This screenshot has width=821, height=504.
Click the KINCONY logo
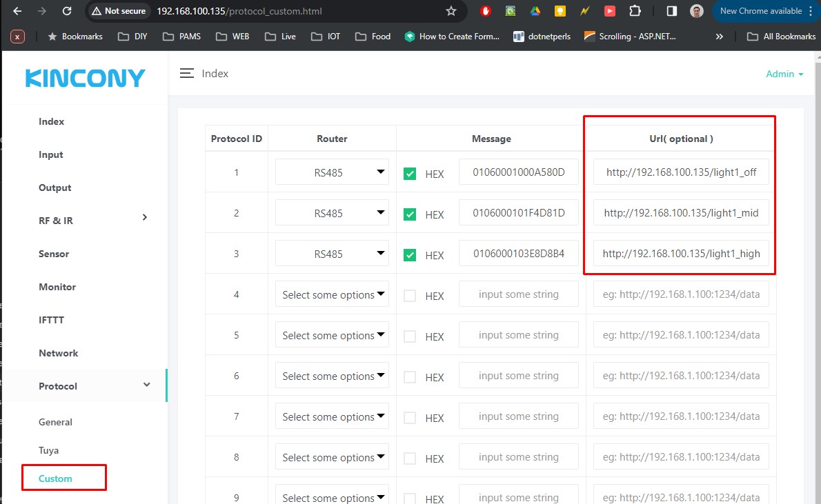pyautogui.click(x=86, y=78)
